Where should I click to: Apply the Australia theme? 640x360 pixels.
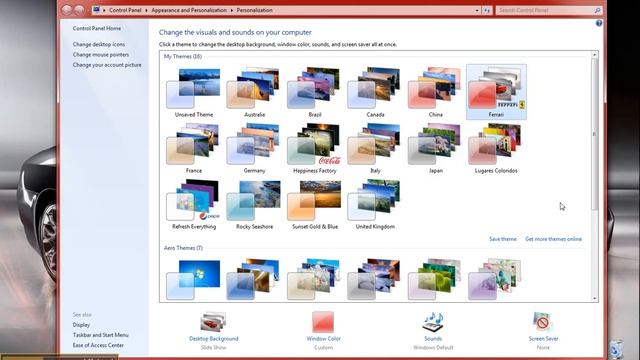tap(254, 93)
